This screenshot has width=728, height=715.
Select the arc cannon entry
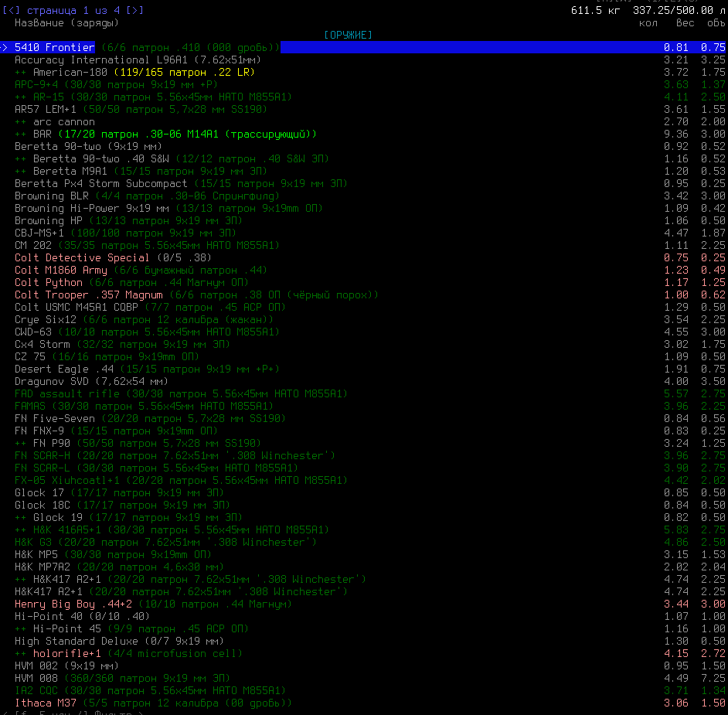click(364, 121)
